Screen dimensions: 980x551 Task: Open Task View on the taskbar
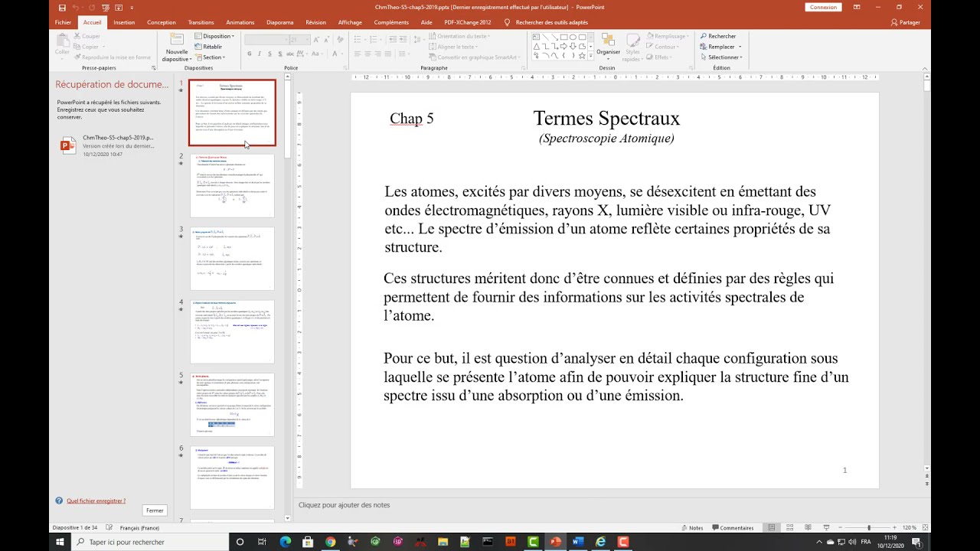coord(262,542)
